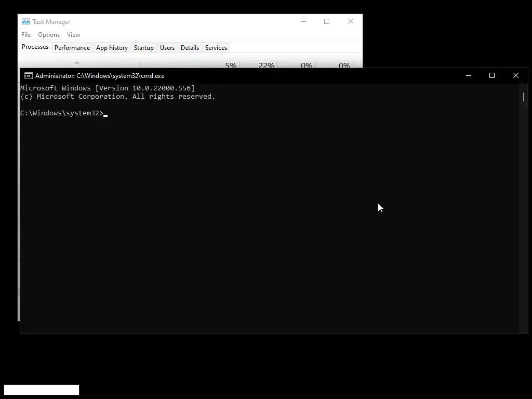The width and height of the screenshot is (532, 399).
Task: Click the cmd.exe icon in Command Prompt title bar
Action: click(29, 76)
